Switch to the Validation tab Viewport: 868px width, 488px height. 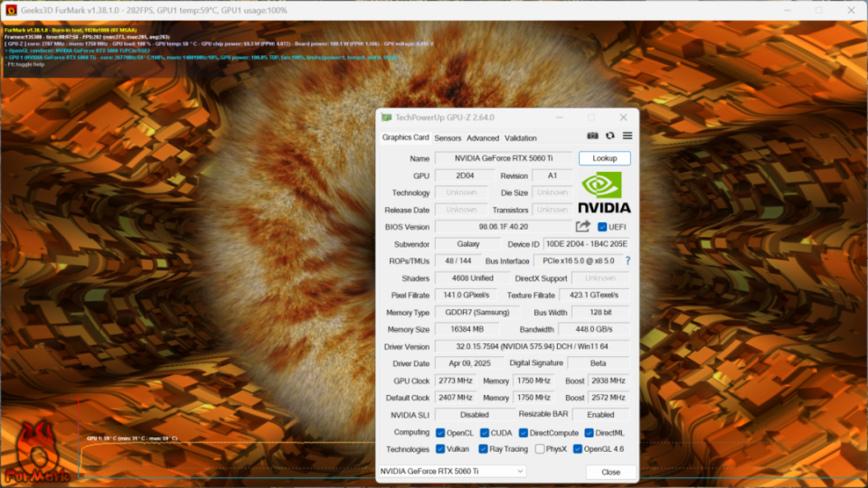click(521, 137)
